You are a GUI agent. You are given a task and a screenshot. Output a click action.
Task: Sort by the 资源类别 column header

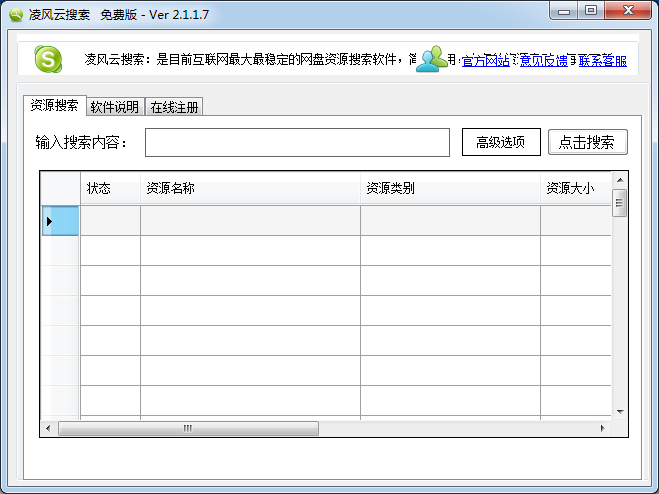pos(451,188)
